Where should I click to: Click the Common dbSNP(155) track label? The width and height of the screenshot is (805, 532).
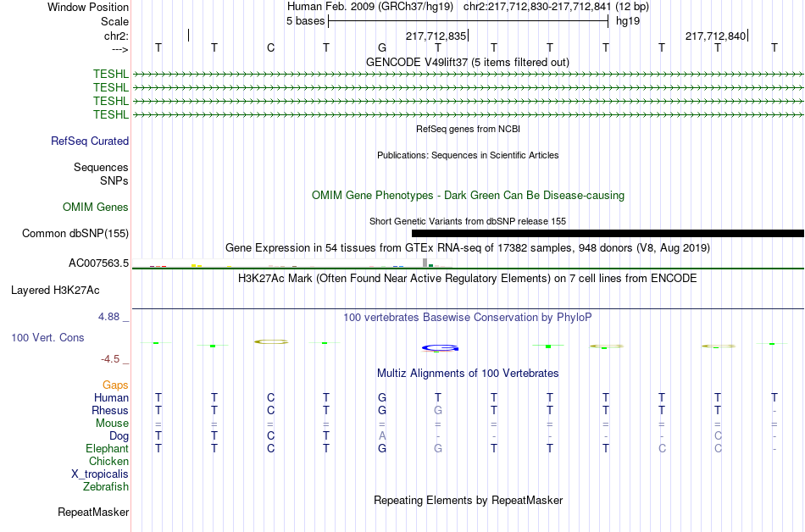pos(75,234)
